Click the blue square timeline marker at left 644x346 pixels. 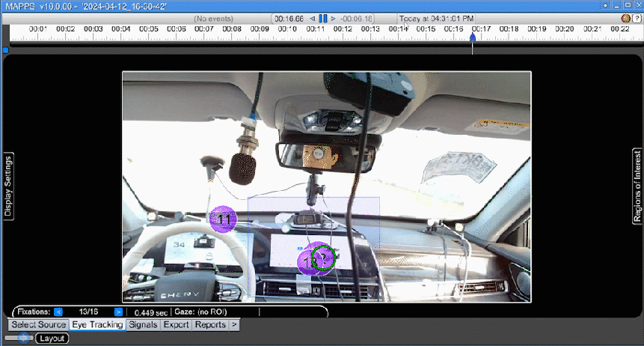point(5,50)
